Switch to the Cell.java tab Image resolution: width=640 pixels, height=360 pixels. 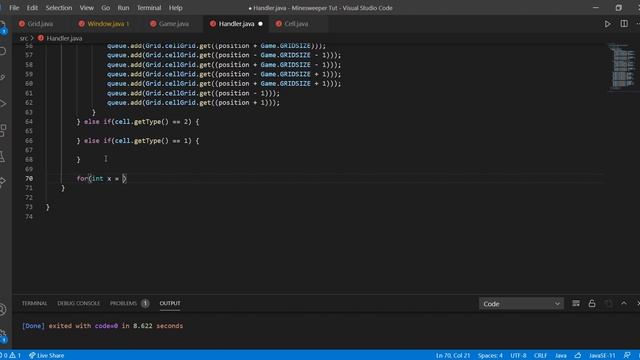coord(296,24)
